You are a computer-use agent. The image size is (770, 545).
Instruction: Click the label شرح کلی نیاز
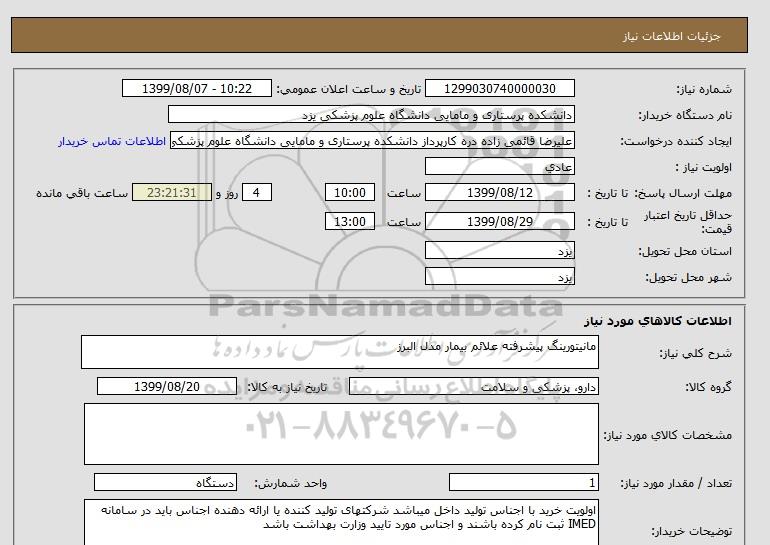[x=695, y=353]
